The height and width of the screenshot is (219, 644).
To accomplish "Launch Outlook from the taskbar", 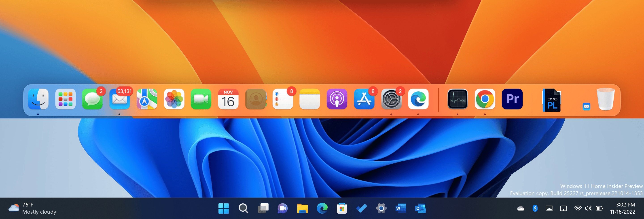I will coord(420,208).
